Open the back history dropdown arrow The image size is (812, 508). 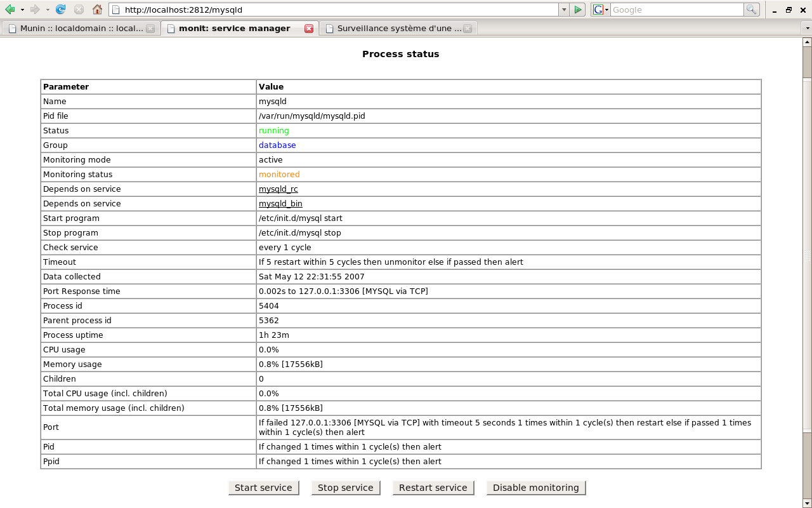[x=22, y=10]
